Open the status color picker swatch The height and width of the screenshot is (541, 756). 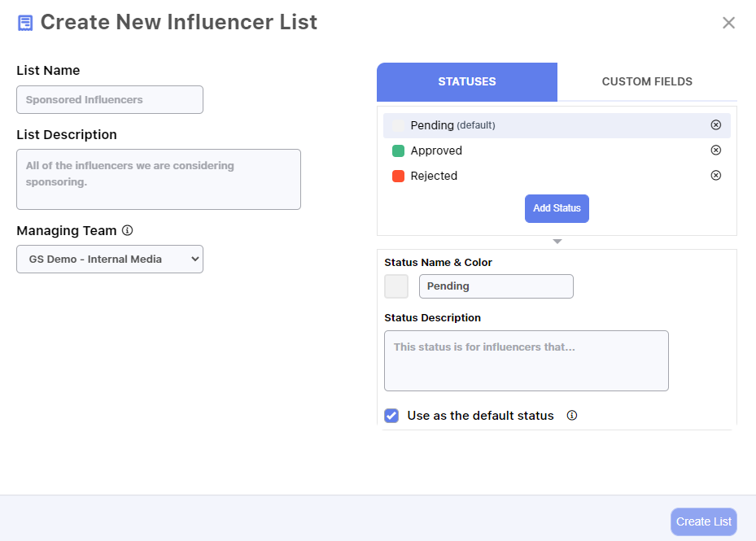[396, 286]
